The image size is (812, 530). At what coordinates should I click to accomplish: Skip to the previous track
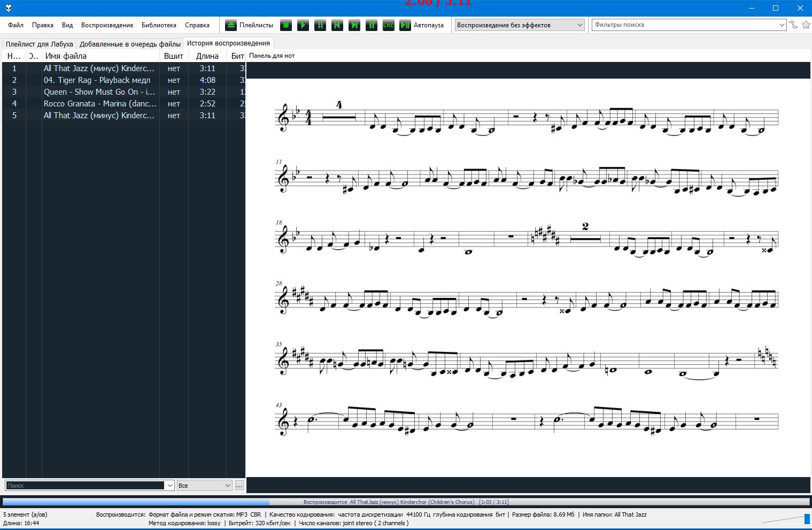337,25
